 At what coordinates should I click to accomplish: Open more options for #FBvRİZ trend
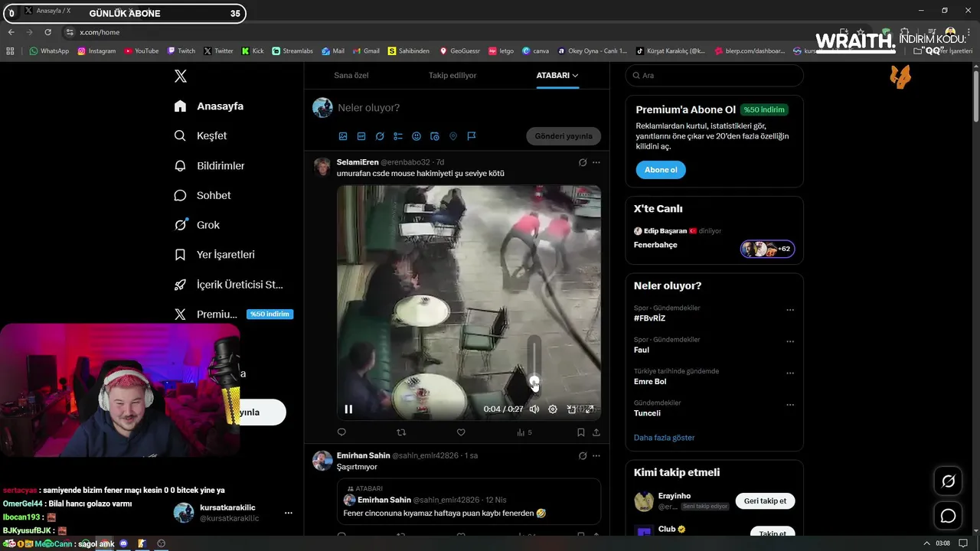tap(790, 310)
